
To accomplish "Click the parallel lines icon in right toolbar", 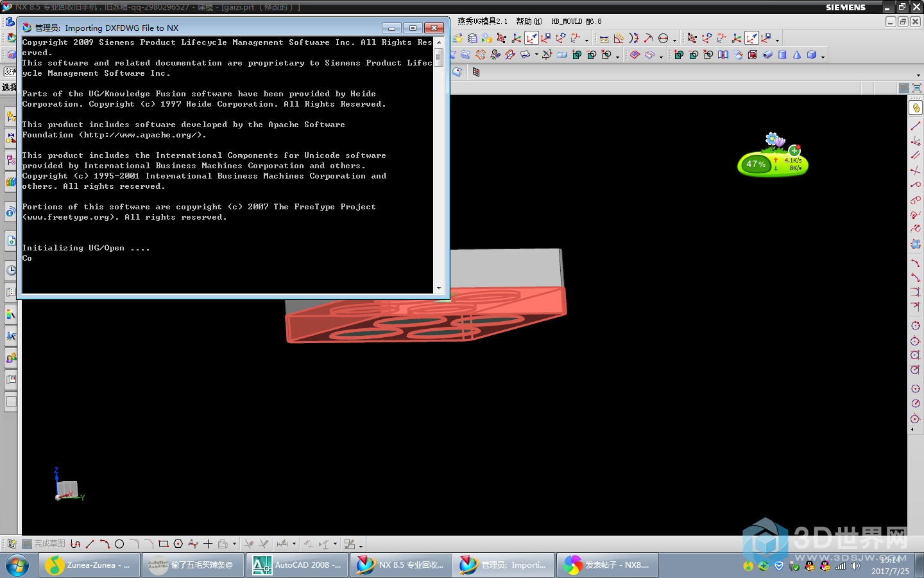I will click(916, 155).
